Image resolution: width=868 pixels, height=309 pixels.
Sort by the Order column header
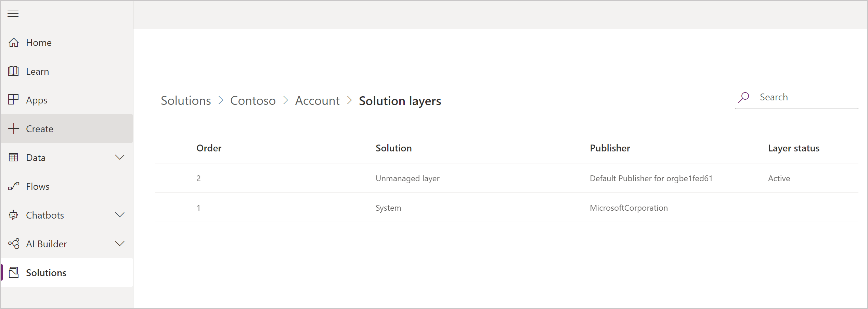pyautogui.click(x=208, y=148)
